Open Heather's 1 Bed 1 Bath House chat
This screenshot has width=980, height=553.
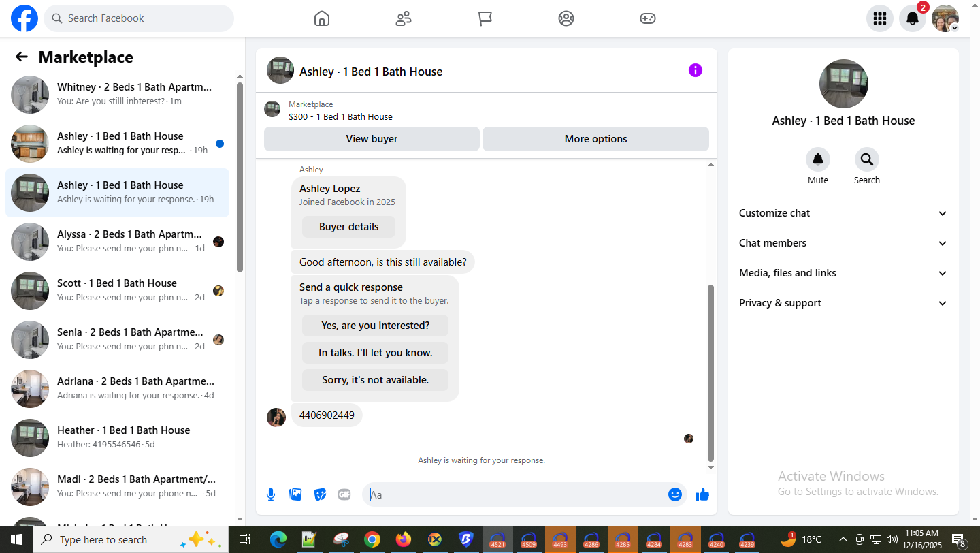click(x=117, y=438)
